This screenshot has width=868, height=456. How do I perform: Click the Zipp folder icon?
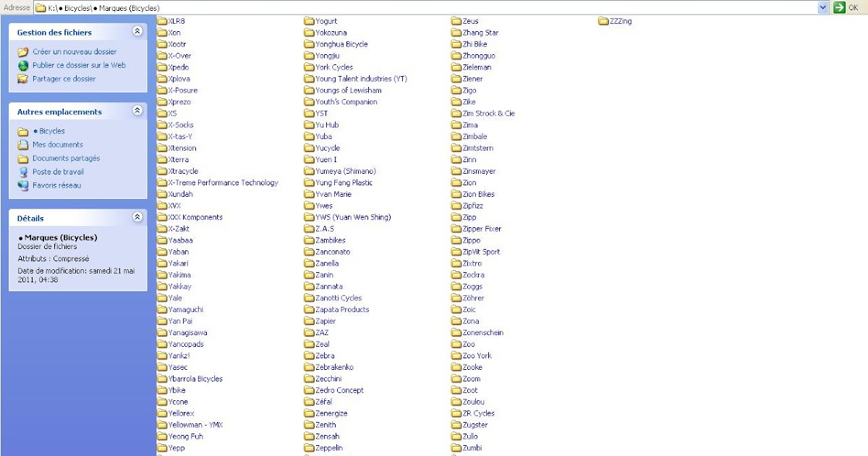tap(456, 217)
